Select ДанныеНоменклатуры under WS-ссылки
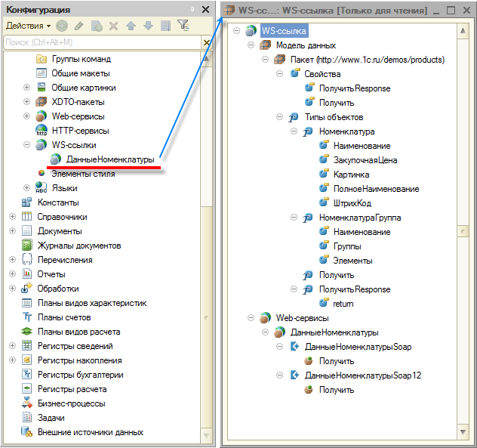Viewport: 477px width, 448px height. point(109,159)
